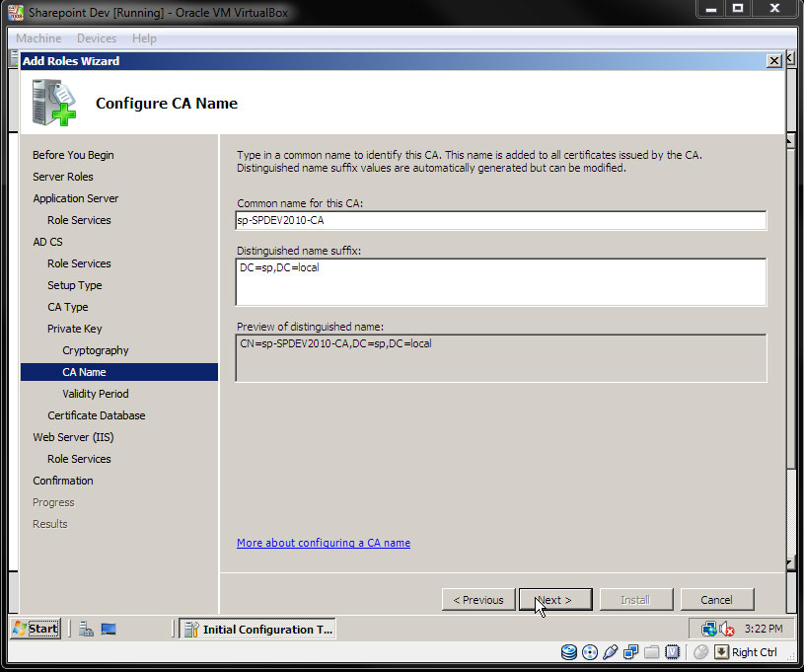The height and width of the screenshot is (672, 804).
Task: Click the Distinguished name suffix text box
Action: pos(501,282)
